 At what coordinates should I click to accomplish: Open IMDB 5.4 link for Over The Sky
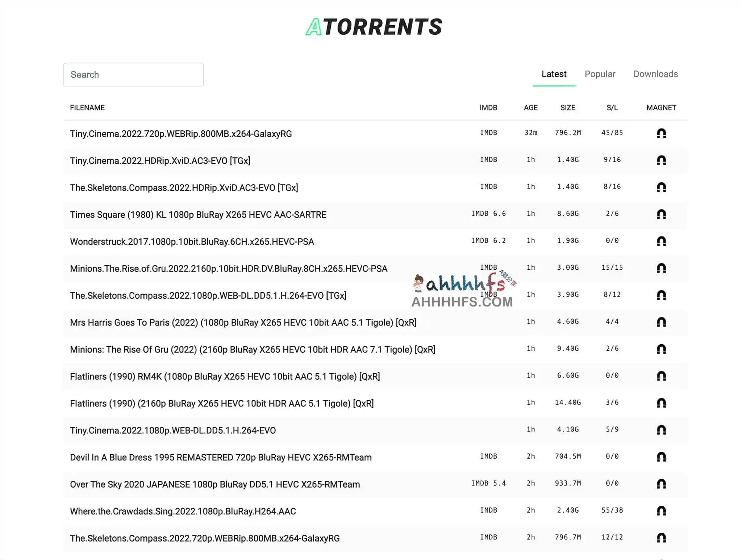(x=488, y=483)
